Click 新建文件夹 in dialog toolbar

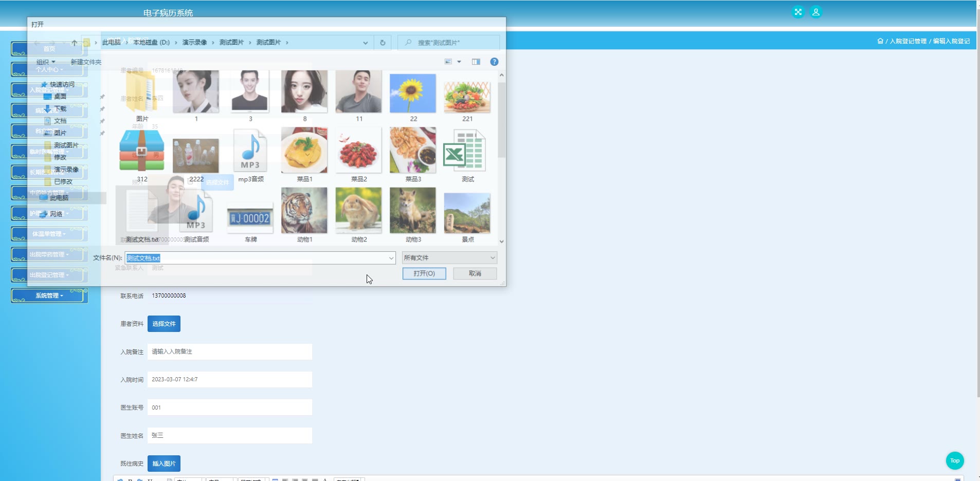pyautogui.click(x=86, y=62)
